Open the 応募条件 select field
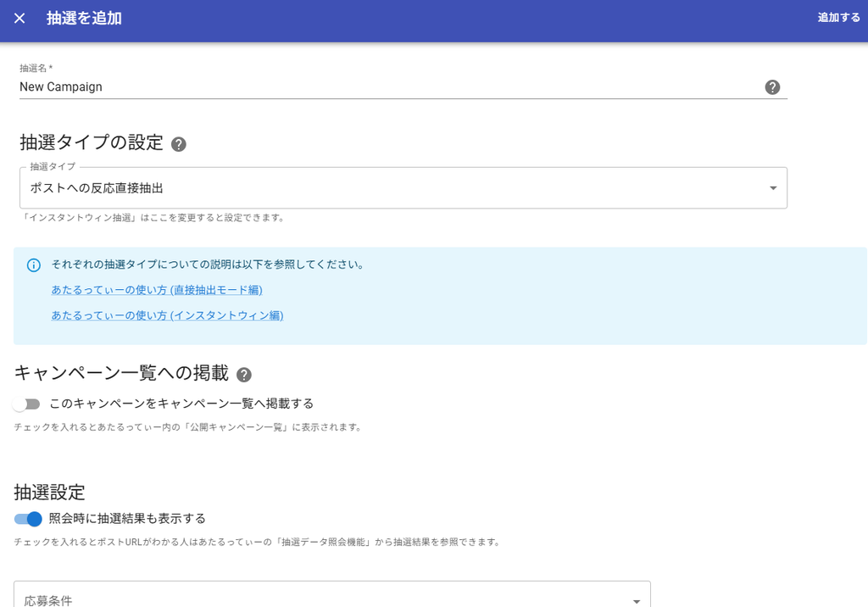Screen dimensions: 868x607 tap(332, 594)
